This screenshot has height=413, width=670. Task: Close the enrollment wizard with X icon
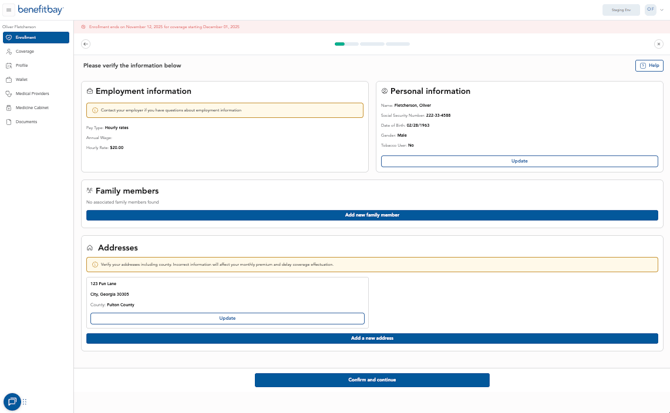point(658,44)
